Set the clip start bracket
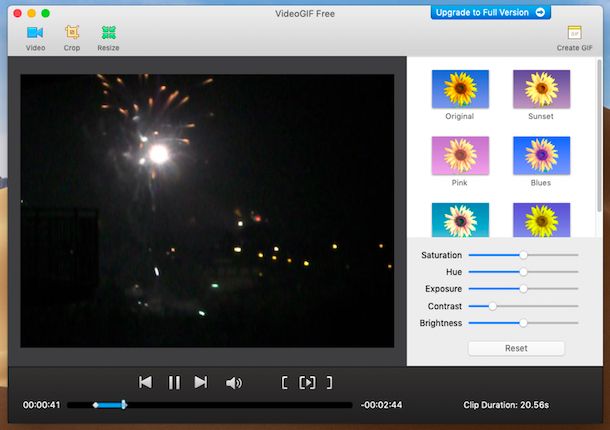 [x=285, y=382]
